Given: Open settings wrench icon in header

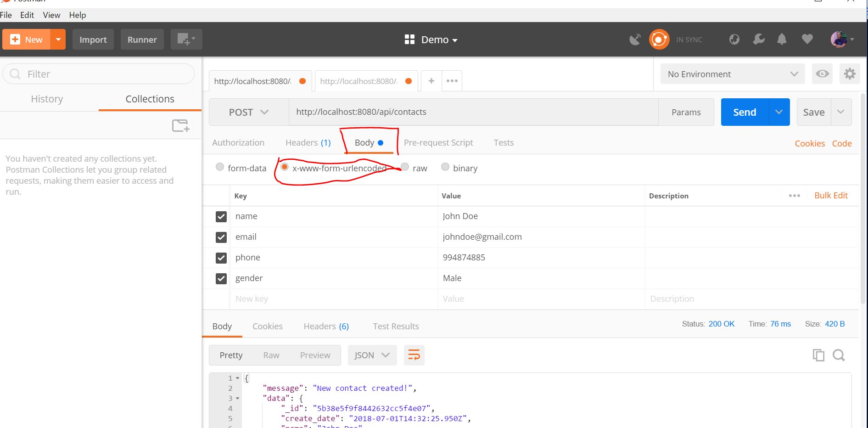Looking at the screenshot, I should [x=759, y=39].
